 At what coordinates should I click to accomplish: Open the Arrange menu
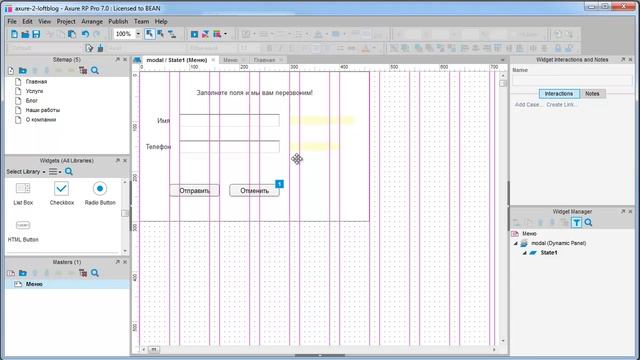(x=92, y=21)
